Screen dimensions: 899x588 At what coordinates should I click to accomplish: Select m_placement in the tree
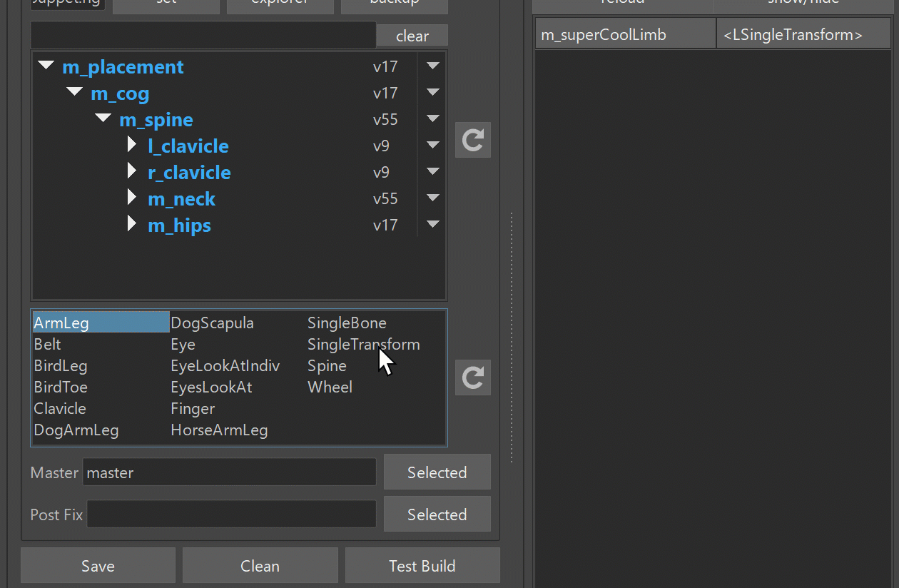pos(123,67)
